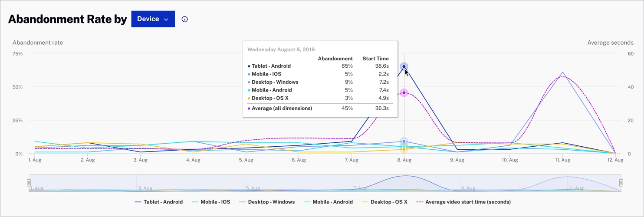
Task: Click Desktop - OS X orange point on 8. Aug
Action: pos(404,149)
